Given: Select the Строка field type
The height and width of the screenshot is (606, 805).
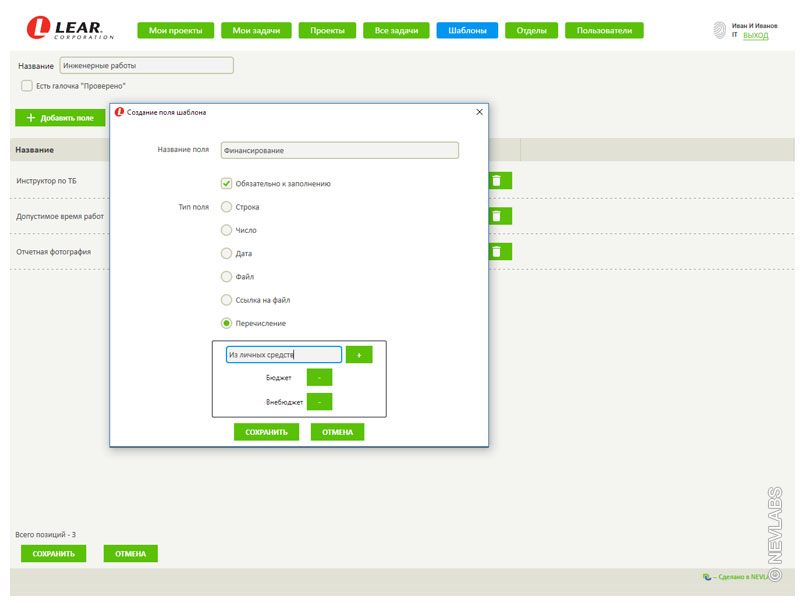Looking at the screenshot, I should [x=226, y=207].
